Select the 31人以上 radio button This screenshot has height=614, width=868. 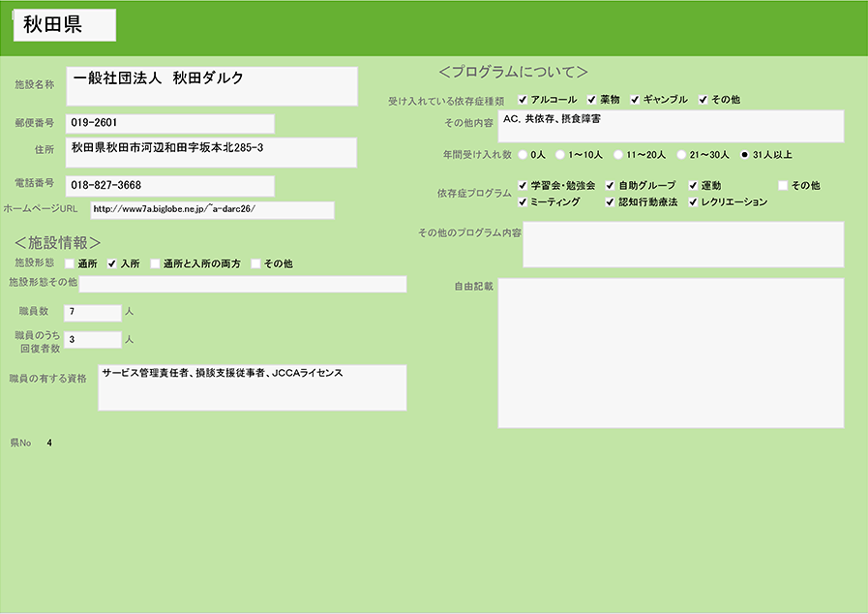point(744,154)
